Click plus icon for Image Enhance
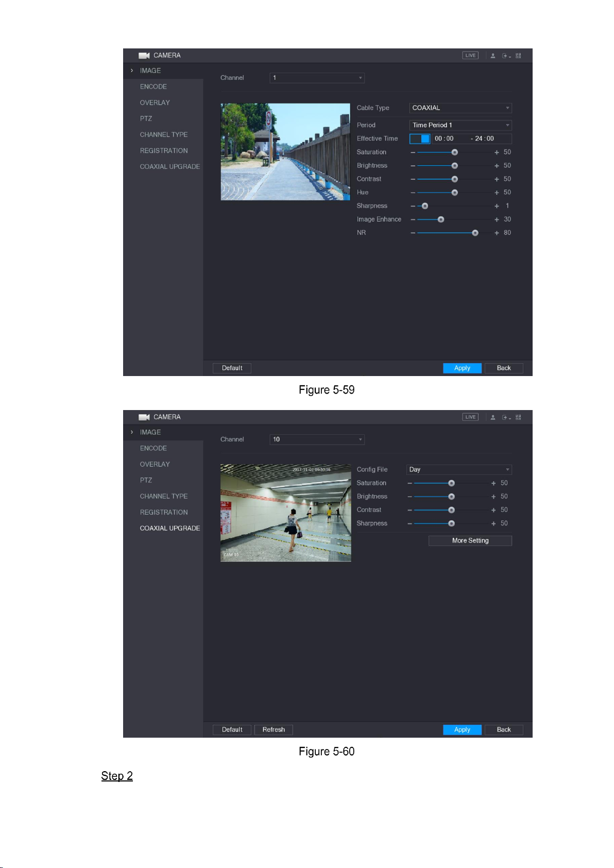The height and width of the screenshot is (868, 614). click(x=497, y=219)
